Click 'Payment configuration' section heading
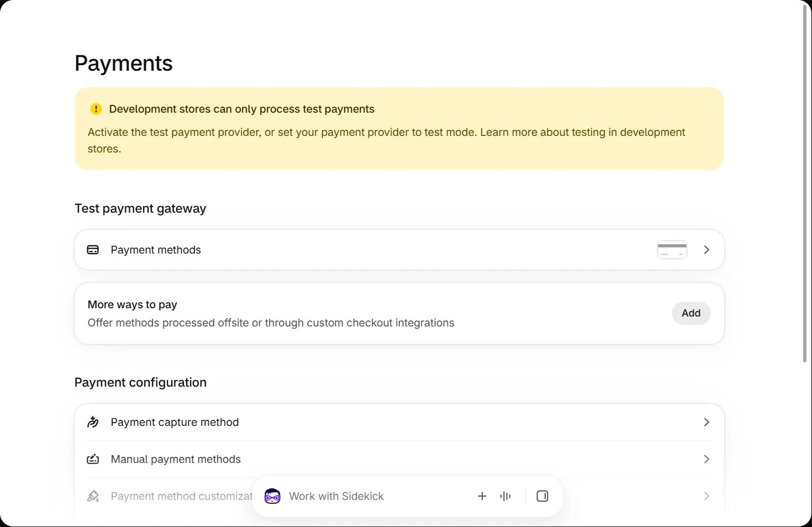 tap(140, 382)
